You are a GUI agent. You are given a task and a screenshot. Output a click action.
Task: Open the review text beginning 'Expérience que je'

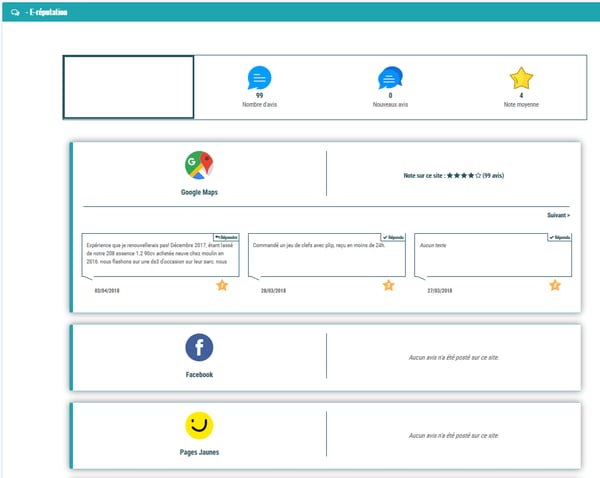[x=160, y=255]
